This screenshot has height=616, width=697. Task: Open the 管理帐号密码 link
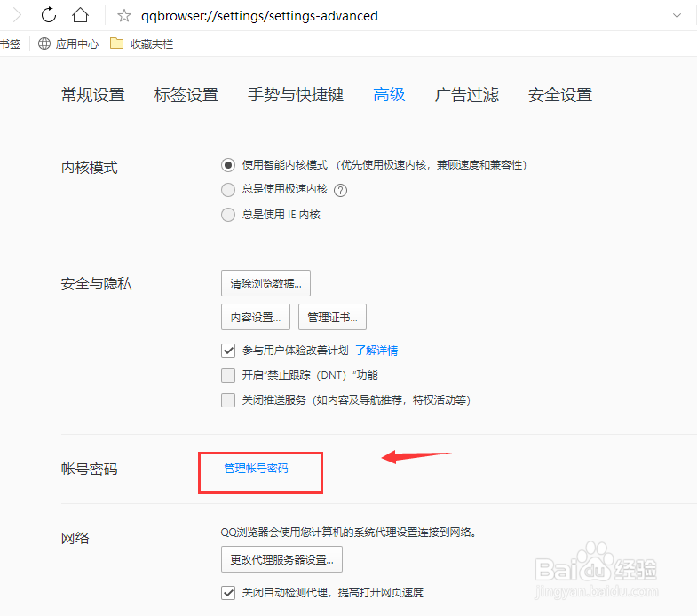pyautogui.click(x=256, y=468)
